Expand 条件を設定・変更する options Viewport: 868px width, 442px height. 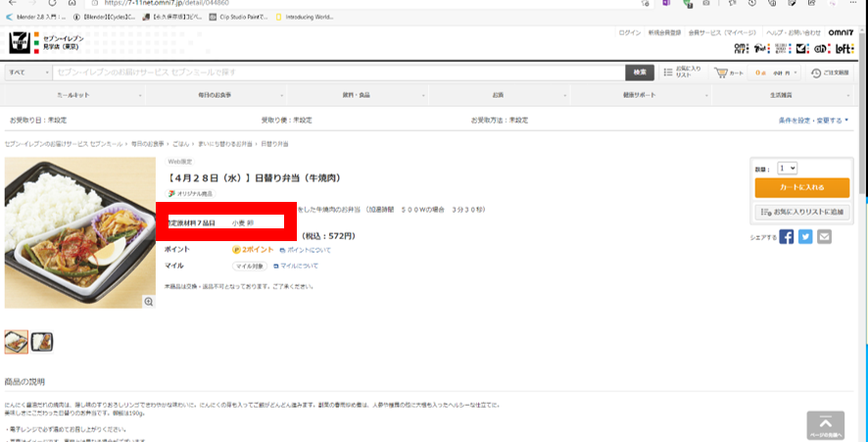coord(813,121)
